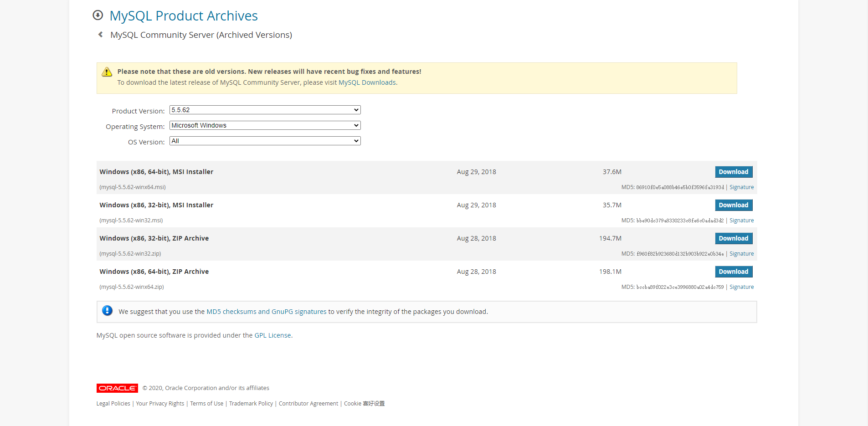The width and height of the screenshot is (868, 426).
Task: Open MD5 checksums and GnuPG signatures link
Action: point(267,312)
